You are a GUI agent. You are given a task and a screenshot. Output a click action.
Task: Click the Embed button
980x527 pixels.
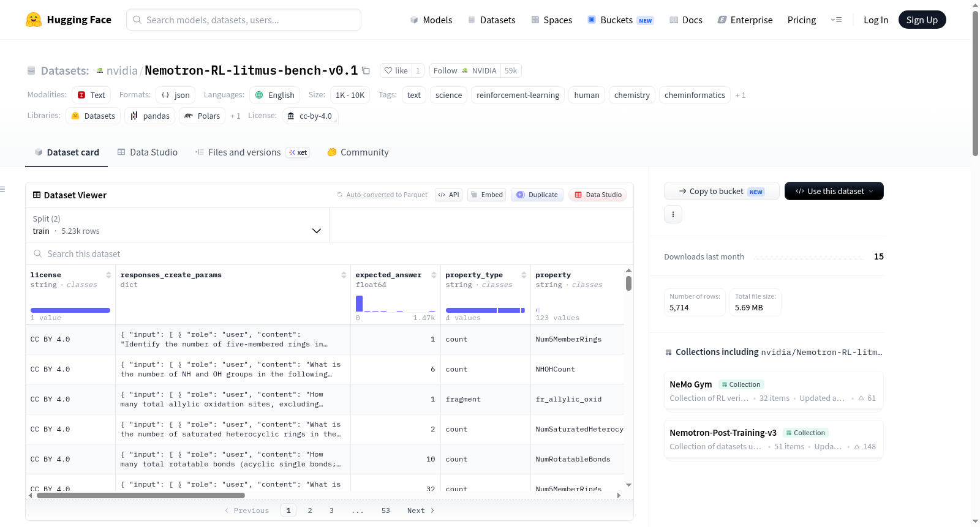pos(486,195)
